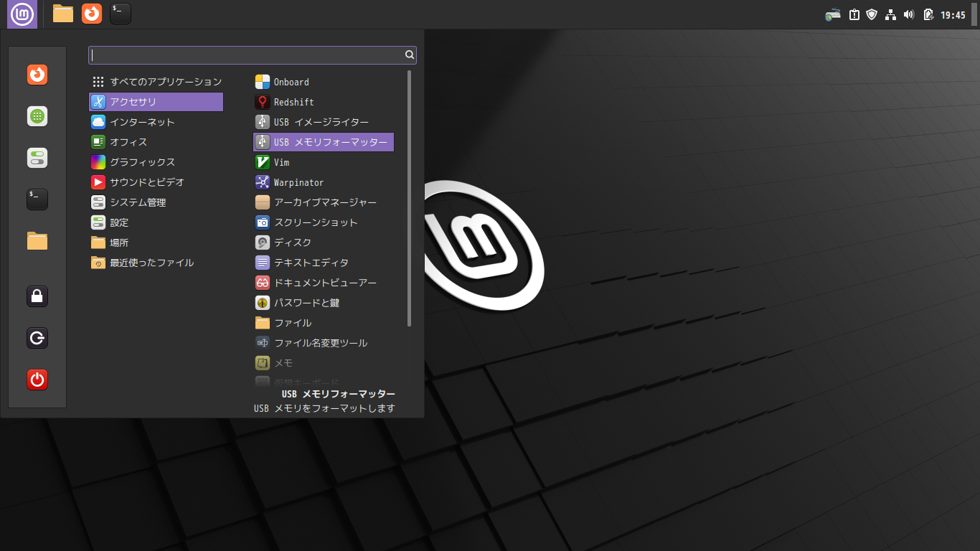Viewport: 980px width, 551px height.
Task: Click the red shutdown power icon
Action: click(37, 380)
